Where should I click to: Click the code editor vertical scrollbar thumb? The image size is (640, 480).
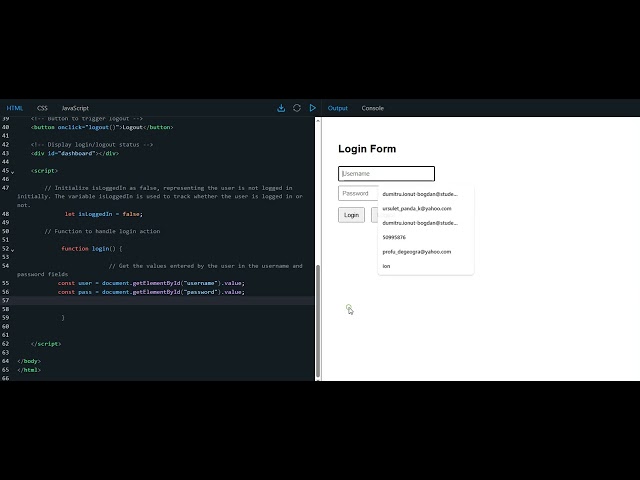coord(318,322)
